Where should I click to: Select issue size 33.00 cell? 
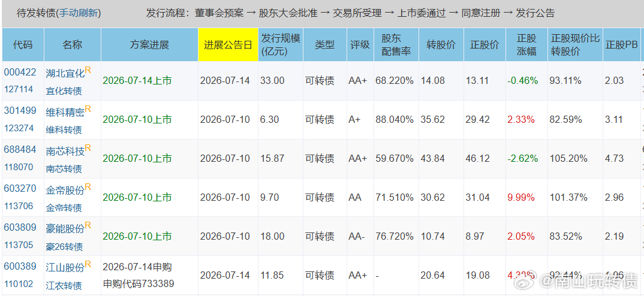tap(272, 81)
